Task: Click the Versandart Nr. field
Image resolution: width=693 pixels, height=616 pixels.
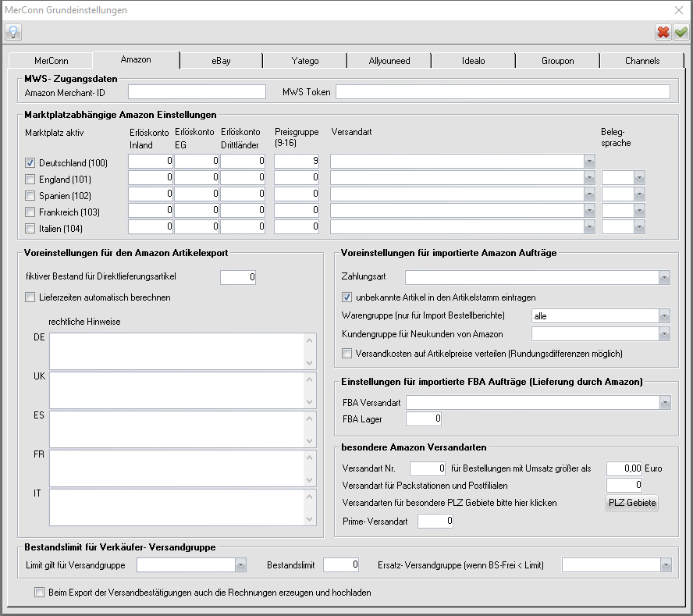Action: (428, 468)
